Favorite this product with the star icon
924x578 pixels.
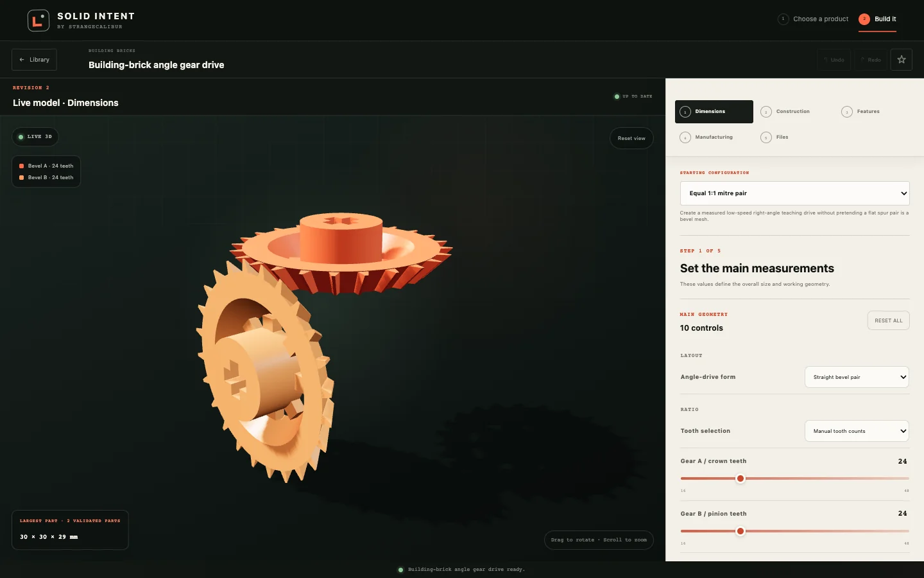(902, 60)
